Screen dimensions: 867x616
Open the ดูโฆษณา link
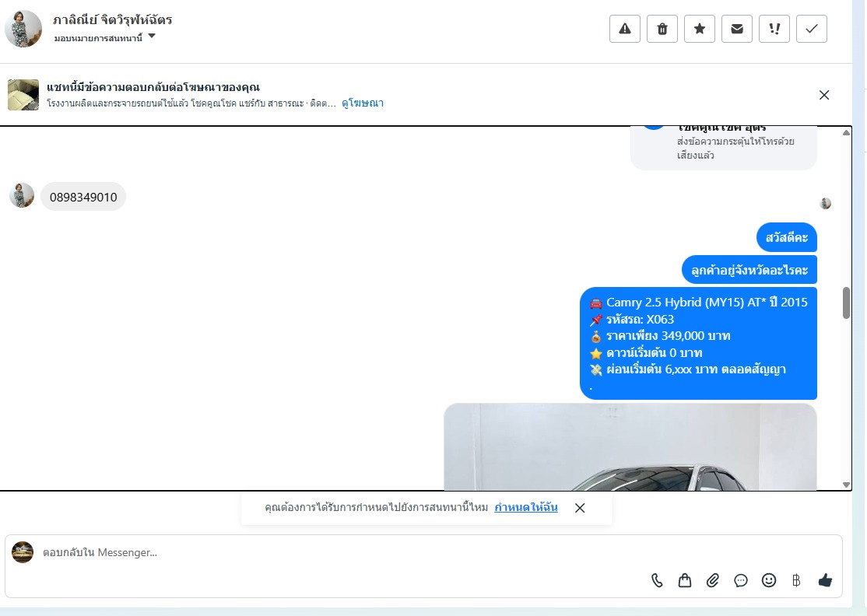pos(363,103)
